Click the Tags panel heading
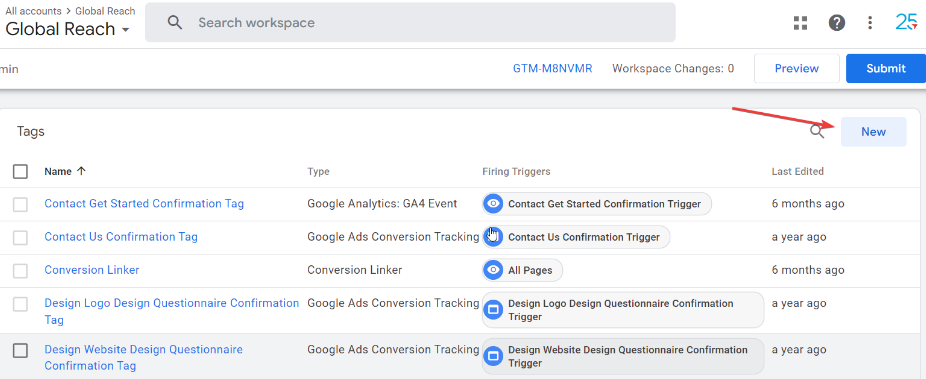Image resolution: width=926 pixels, height=379 pixels. (x=31, y=131)
